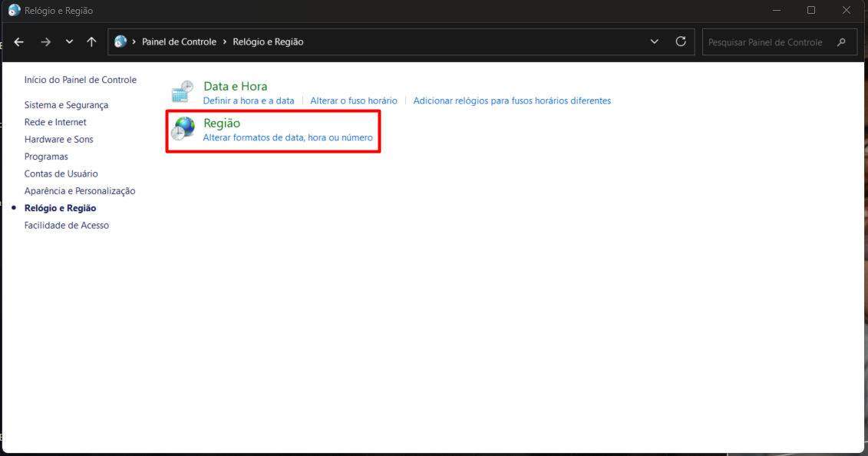Open Início do Painel de Controle
This screenshot has width=868, height=456.
(x=81, y=80)
